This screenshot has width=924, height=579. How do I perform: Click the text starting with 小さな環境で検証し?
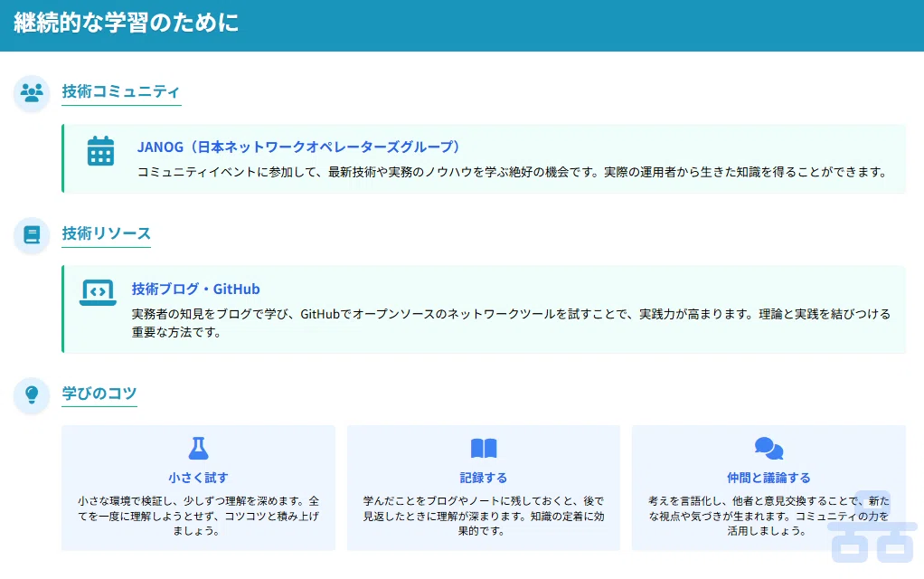[198, 516]
